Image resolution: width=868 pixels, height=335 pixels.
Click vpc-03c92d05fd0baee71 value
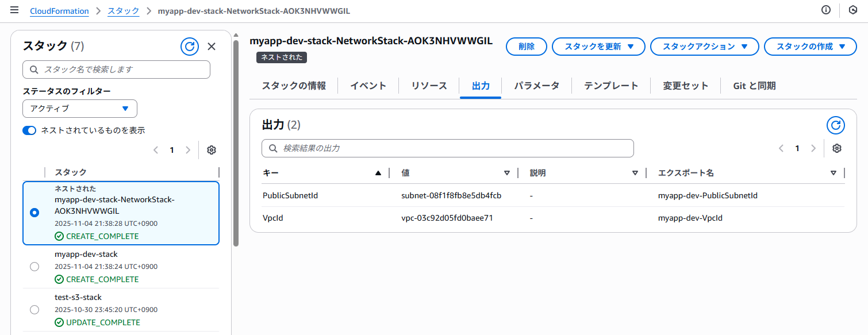(x=447, y=218)
